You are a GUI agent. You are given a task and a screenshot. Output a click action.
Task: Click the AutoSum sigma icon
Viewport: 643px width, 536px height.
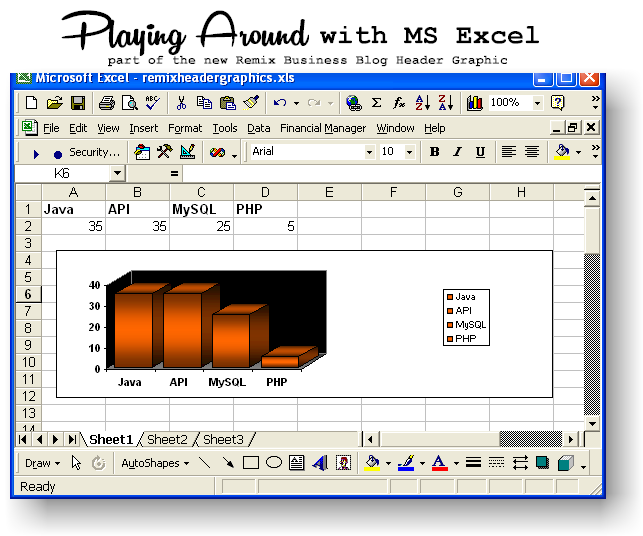[376, 103]
